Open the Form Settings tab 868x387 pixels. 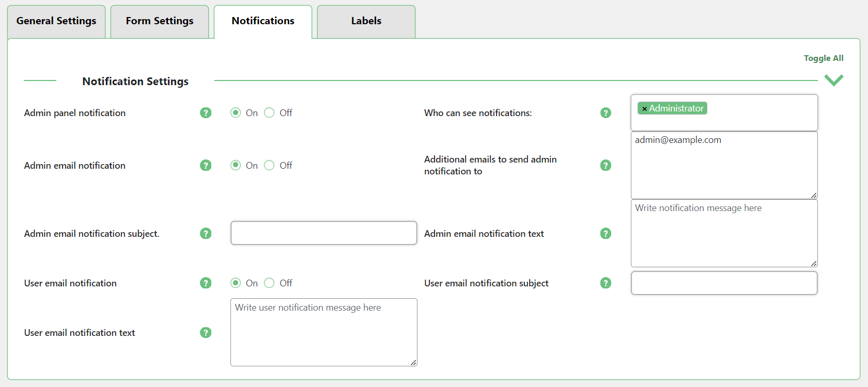click(160, 21)
